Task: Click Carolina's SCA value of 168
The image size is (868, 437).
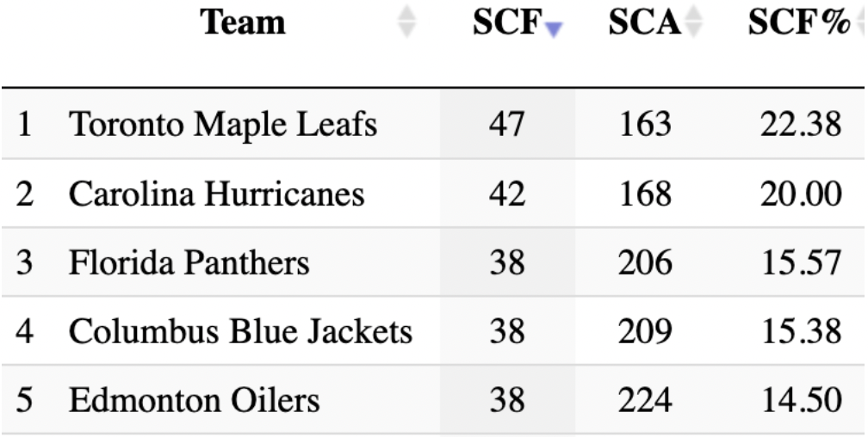Action: (645, 194)
